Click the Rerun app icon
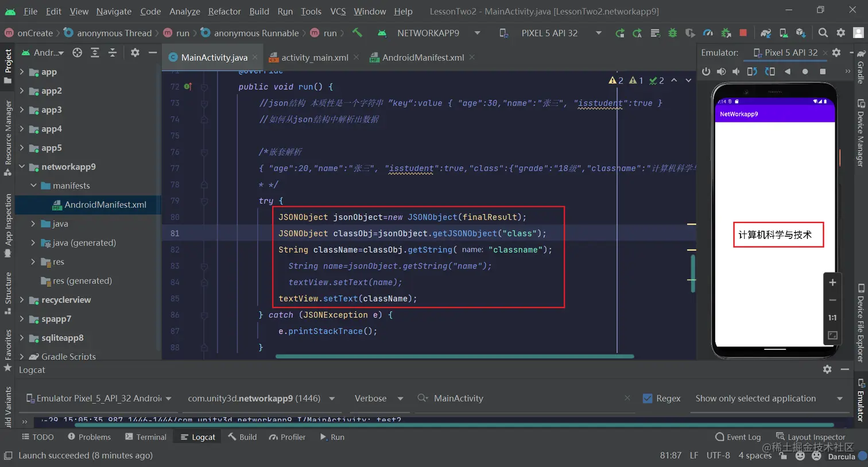This screenshot has width=868, height=467. click(619, 33)
